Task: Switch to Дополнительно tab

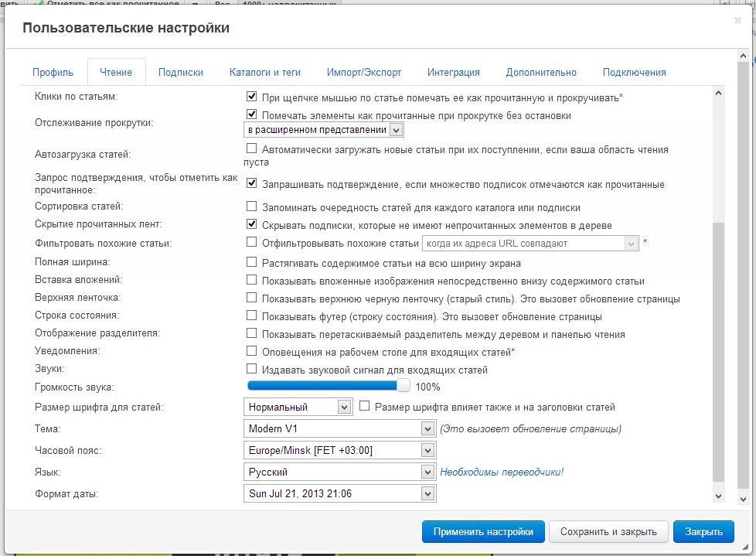Action: (x=541, y=73)
